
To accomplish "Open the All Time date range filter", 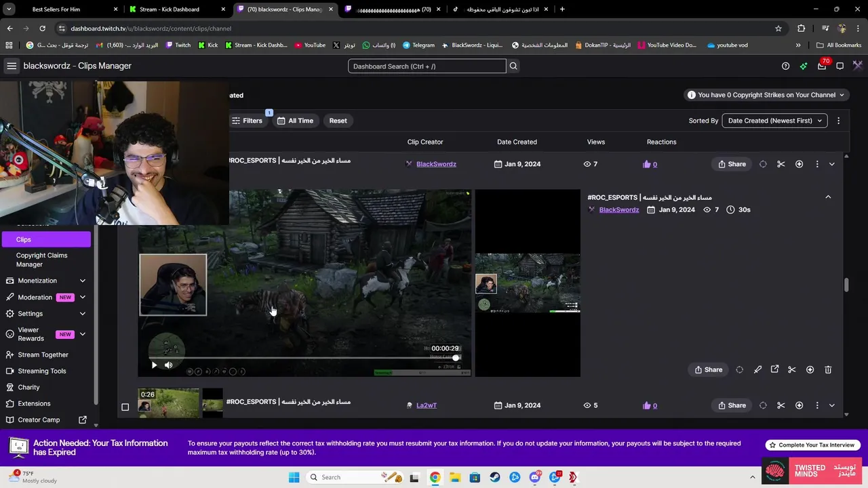I will coord(295,121).
